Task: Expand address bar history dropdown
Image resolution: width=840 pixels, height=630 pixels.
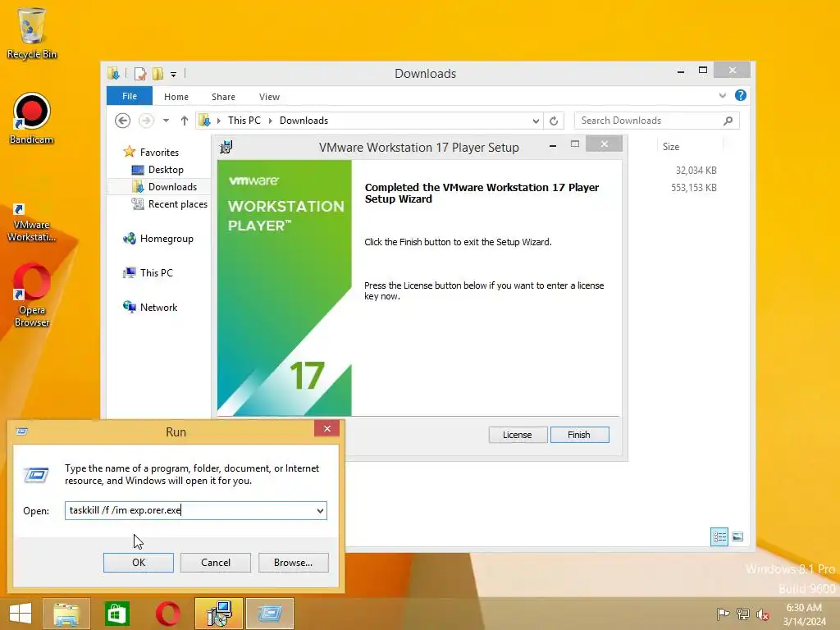Action: 536,121
